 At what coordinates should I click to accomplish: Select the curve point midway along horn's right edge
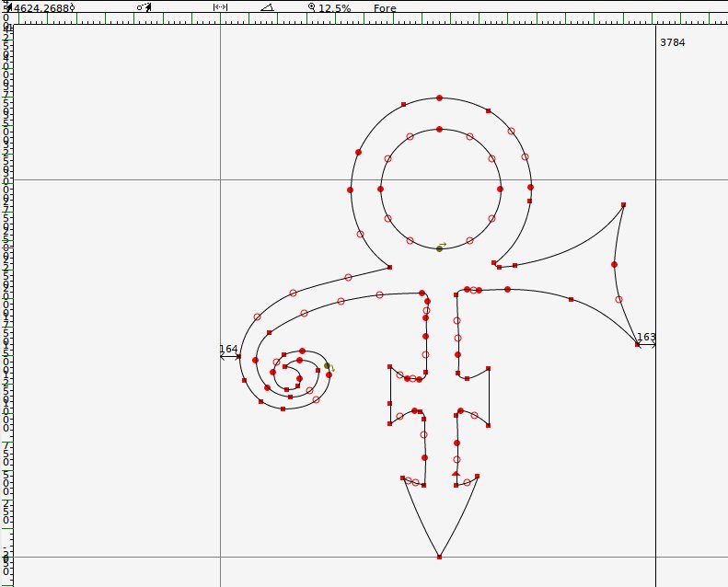pos(614,264)
